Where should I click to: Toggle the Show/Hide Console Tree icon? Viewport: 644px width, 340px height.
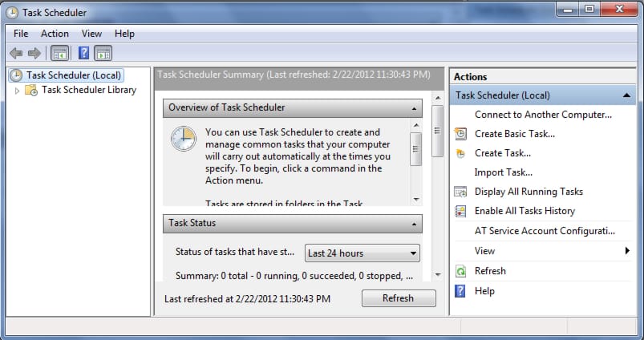click(59, 54)
